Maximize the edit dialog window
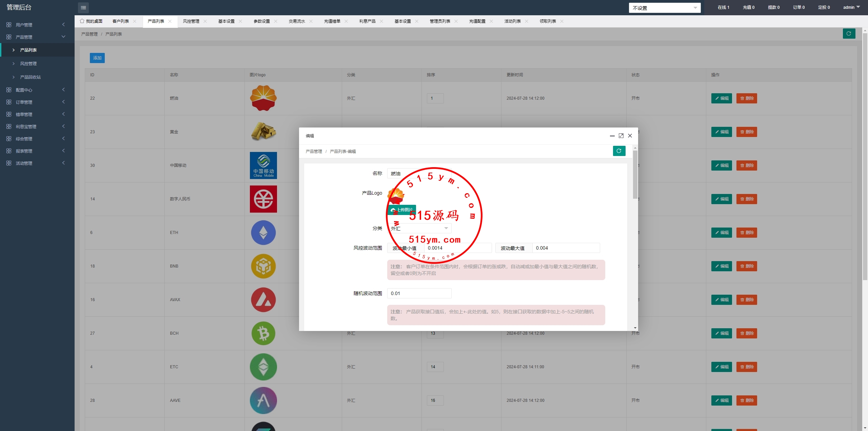The image size is (868, 431). (x=621, y=136)
